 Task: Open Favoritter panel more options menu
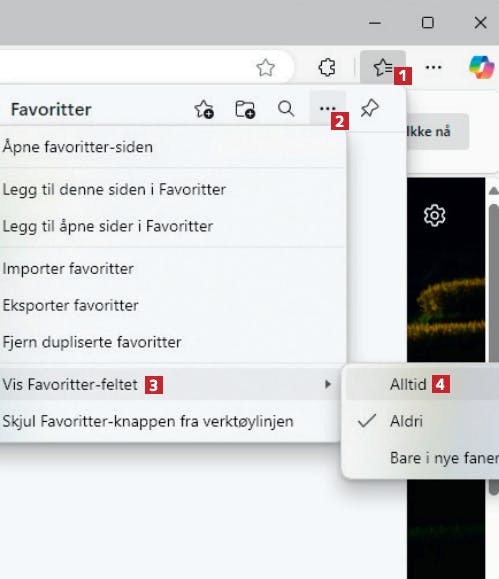click(x=328, y=109)
